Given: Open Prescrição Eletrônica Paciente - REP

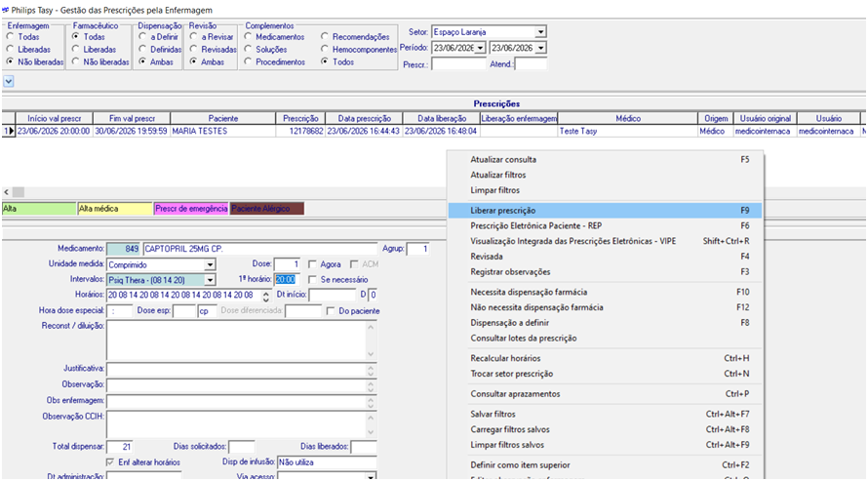Looking at the screenshot, I should coord(605,225).
